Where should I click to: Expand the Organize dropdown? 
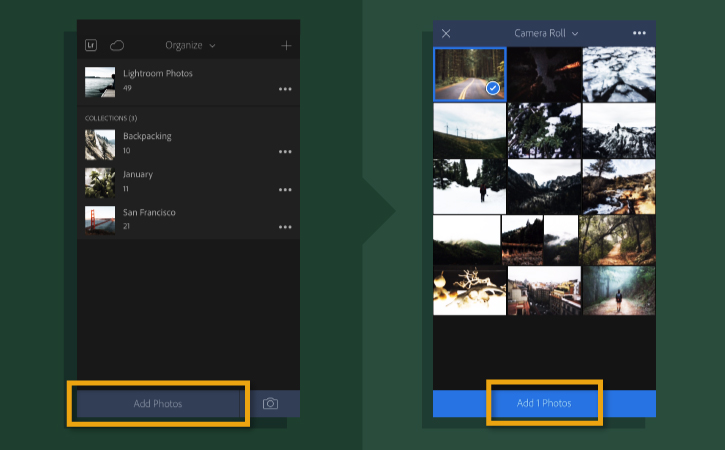[x=190, y=45]
